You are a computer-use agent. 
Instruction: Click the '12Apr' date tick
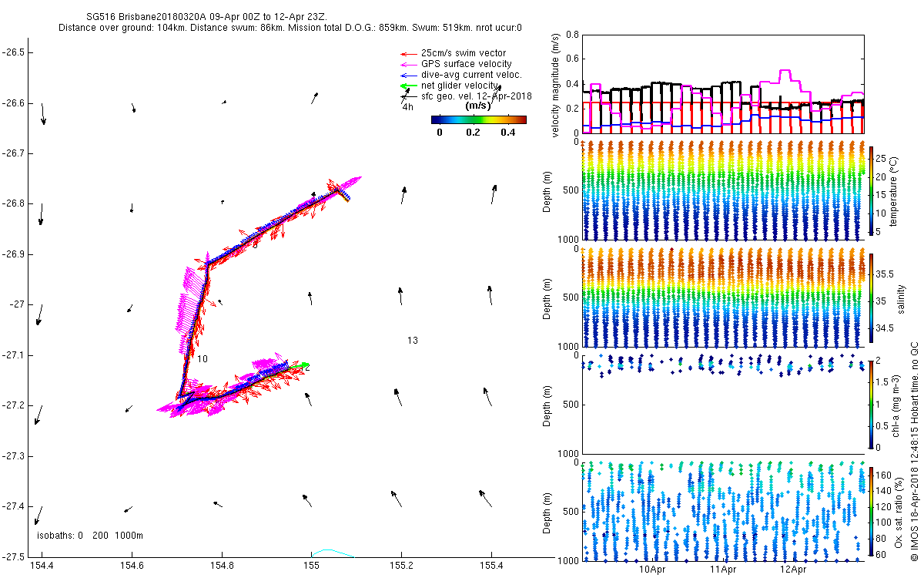[x=794, y=570]
